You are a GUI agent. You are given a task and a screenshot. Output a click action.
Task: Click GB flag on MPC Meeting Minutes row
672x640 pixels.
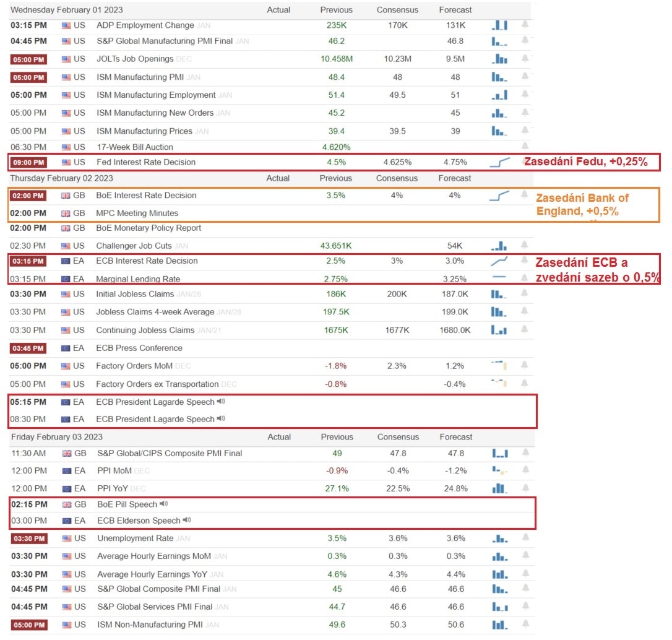pos(66,214)
